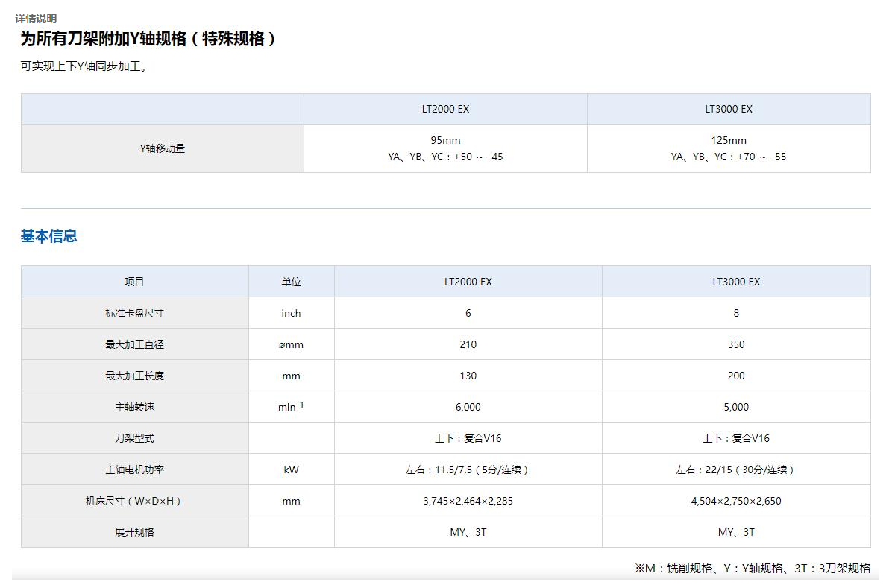
Task: Click the 单位 column header
Action: (x=291, y=282)
